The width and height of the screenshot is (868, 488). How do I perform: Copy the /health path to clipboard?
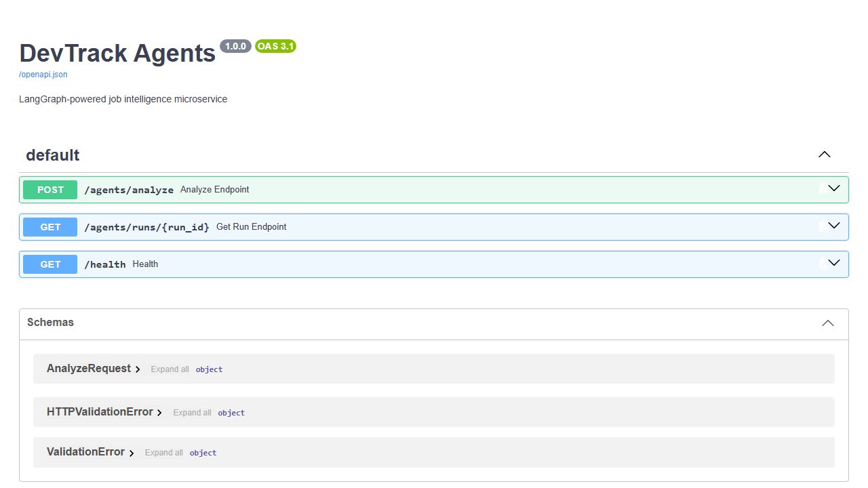pyautogui.click(x=823, y=264)
